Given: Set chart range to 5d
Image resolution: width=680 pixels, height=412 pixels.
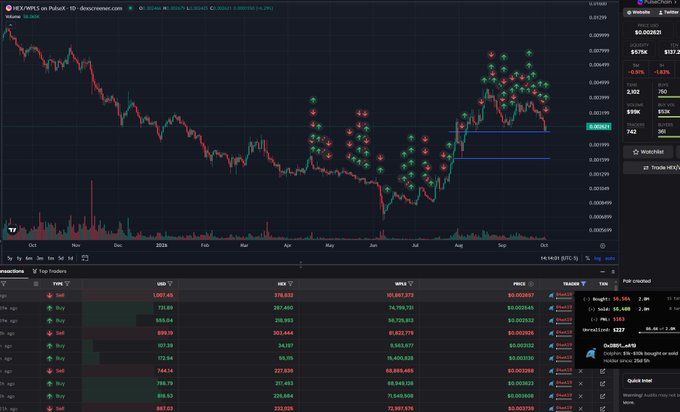Looking at the screenshot, I should pos(61,258).
